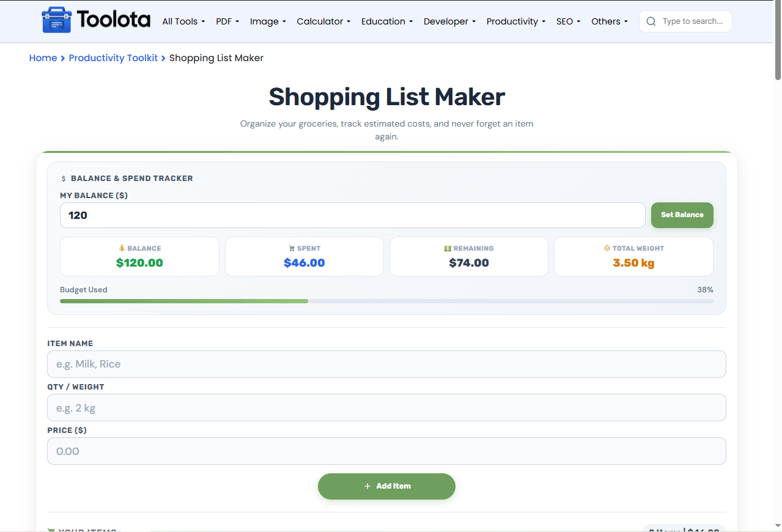Click the 38% budget used value
This screenshot has height=532, width=782.
tap(705, 290)
